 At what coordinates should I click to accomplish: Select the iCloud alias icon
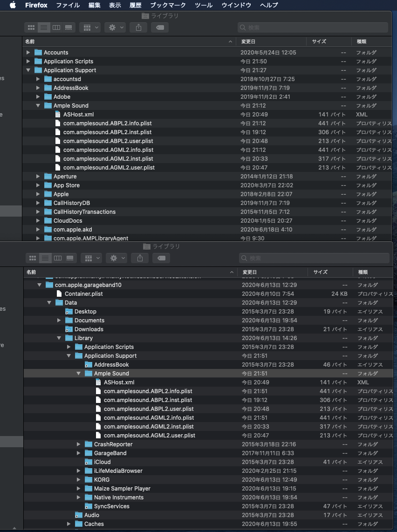coord(89,462)
